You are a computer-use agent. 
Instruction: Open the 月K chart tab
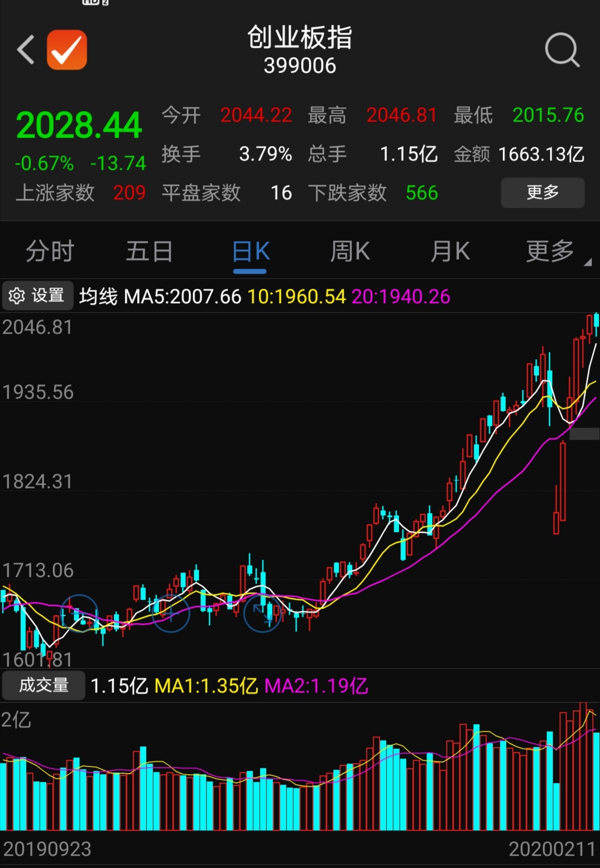pyautogui.click(x=450, y=252)
